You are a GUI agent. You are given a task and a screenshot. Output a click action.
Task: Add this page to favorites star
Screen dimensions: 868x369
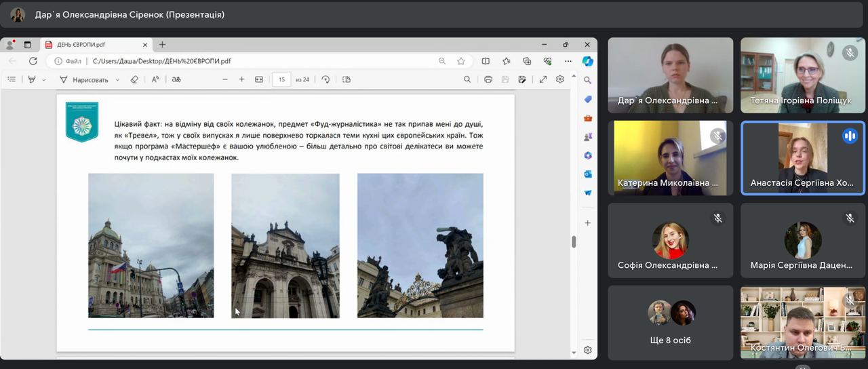[x=461, y=61]
